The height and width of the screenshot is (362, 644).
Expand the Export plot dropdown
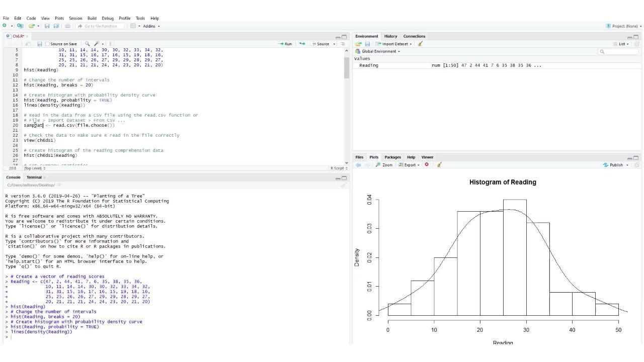coord(407,165)
